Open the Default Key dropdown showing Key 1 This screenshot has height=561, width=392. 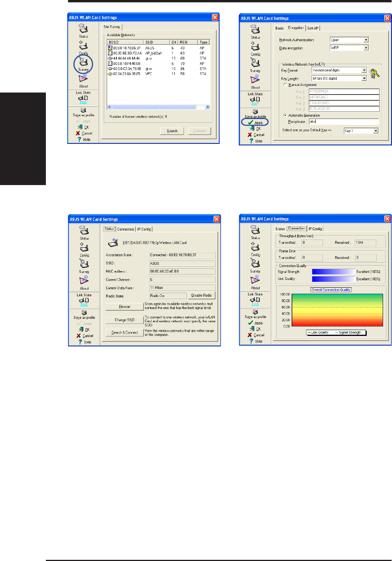pyautogui.click(x=376, y=131)
